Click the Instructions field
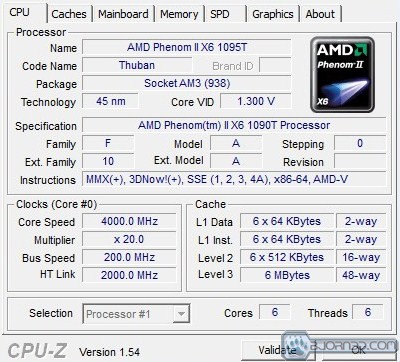The height and width of the screenshot is (362, 400). [234, 179]
